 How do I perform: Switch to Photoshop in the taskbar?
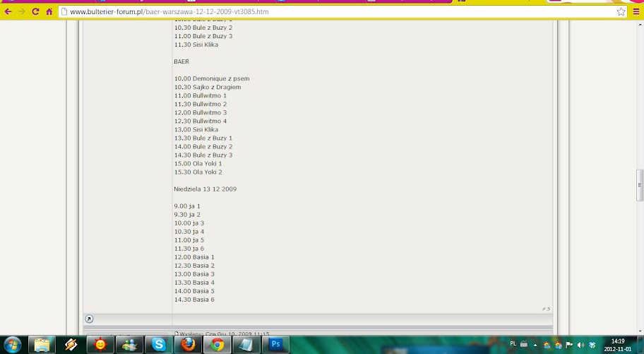275,345
